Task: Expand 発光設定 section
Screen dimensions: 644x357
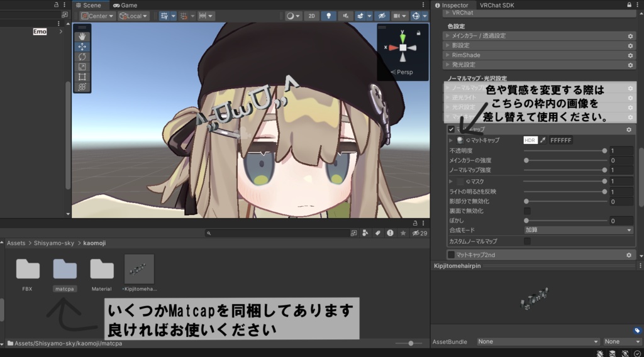Action: pyautogui.click(x=448, y=65)
